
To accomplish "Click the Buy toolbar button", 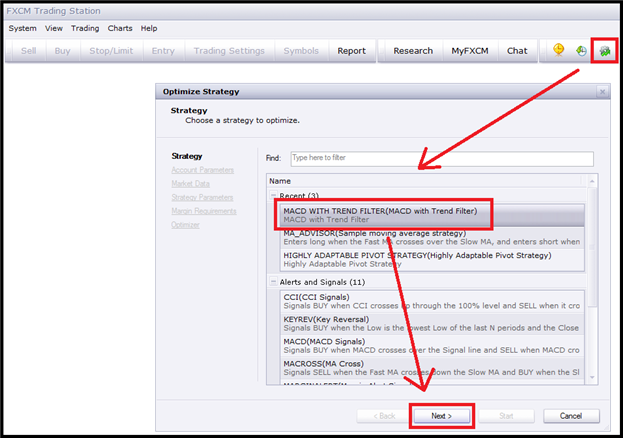I will coord(62,51).
